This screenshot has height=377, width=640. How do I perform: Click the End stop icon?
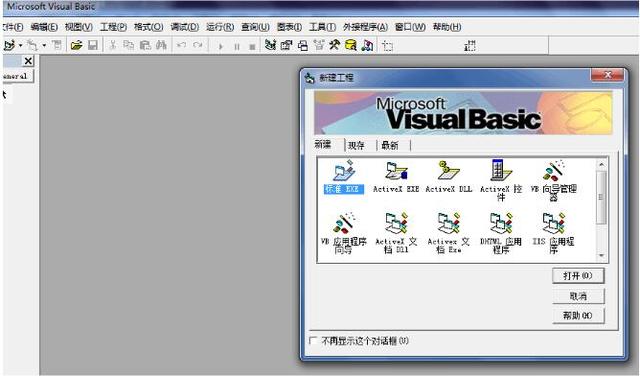pyautogui.click(x=252, y=47)
